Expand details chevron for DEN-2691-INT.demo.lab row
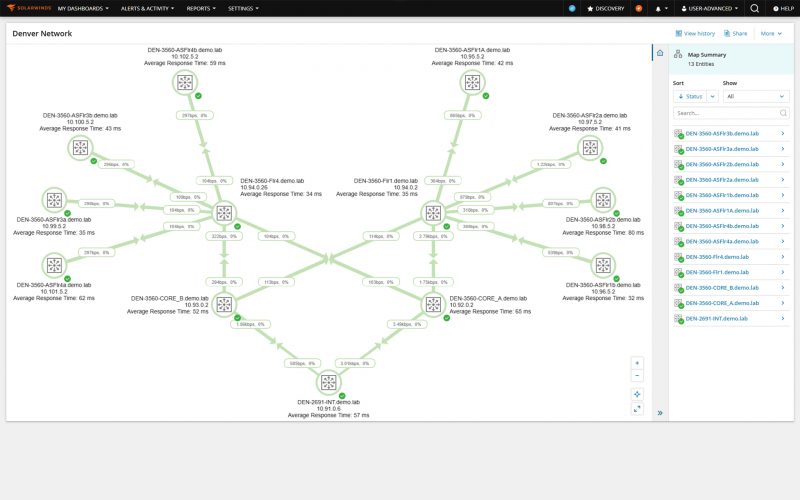Image resolution: width=800 pixels, height=500 pixels. coord(783,318)
